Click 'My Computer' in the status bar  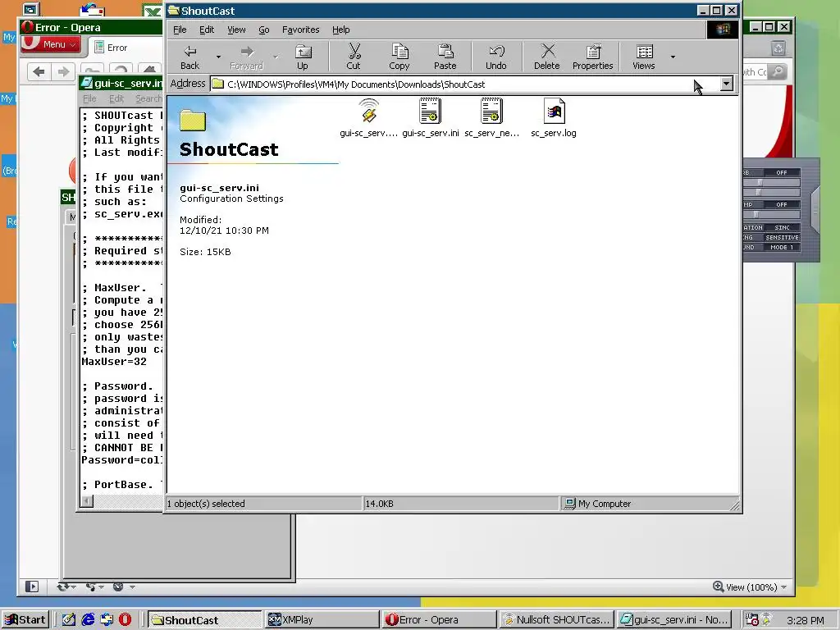coord(605,504)
